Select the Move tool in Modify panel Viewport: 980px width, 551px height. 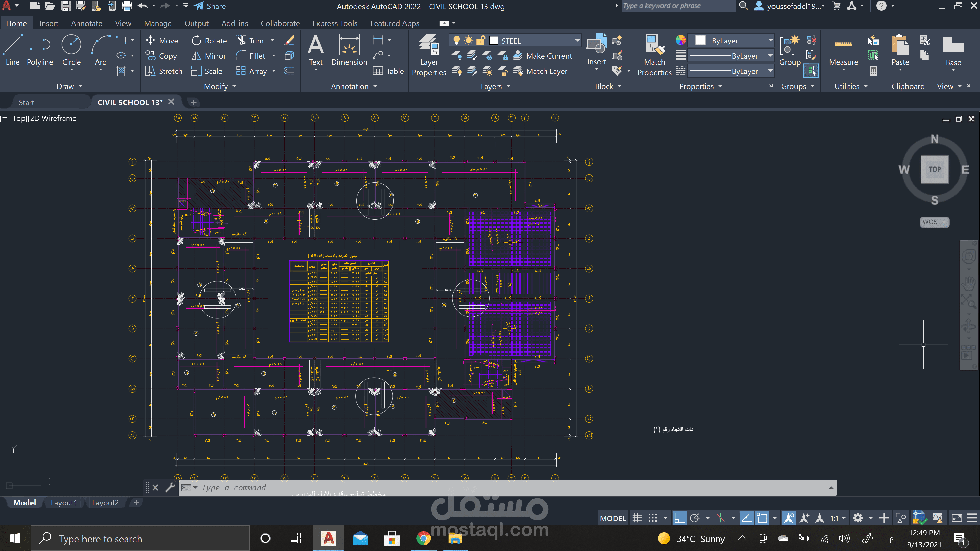[x=163, y=40]
